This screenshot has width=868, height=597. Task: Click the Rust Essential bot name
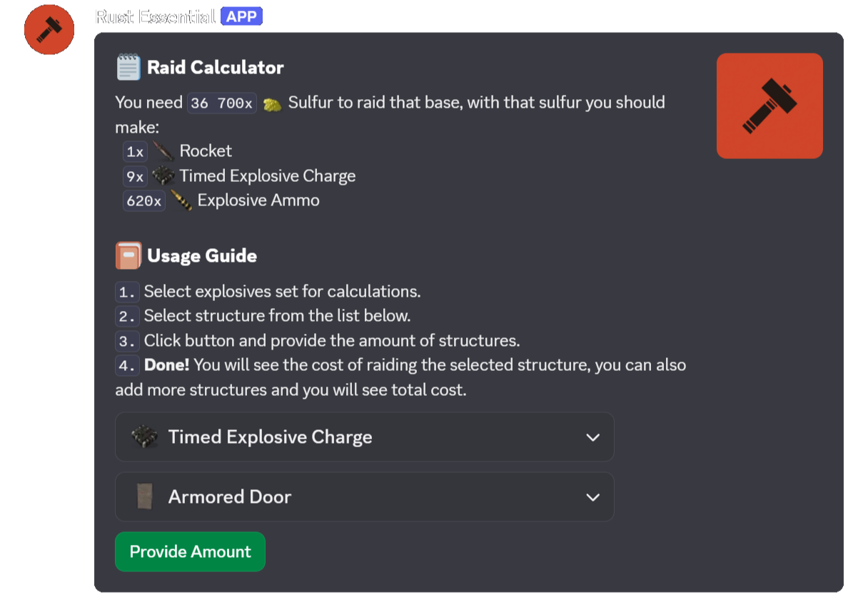pos(154,16)
